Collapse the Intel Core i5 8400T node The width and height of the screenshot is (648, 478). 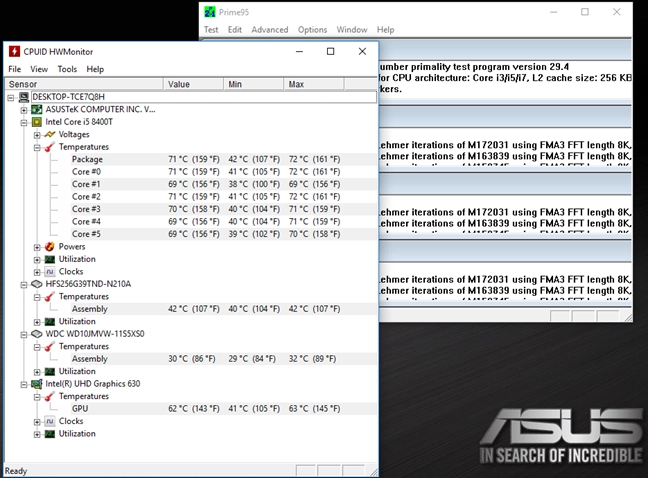pos(24,122)
